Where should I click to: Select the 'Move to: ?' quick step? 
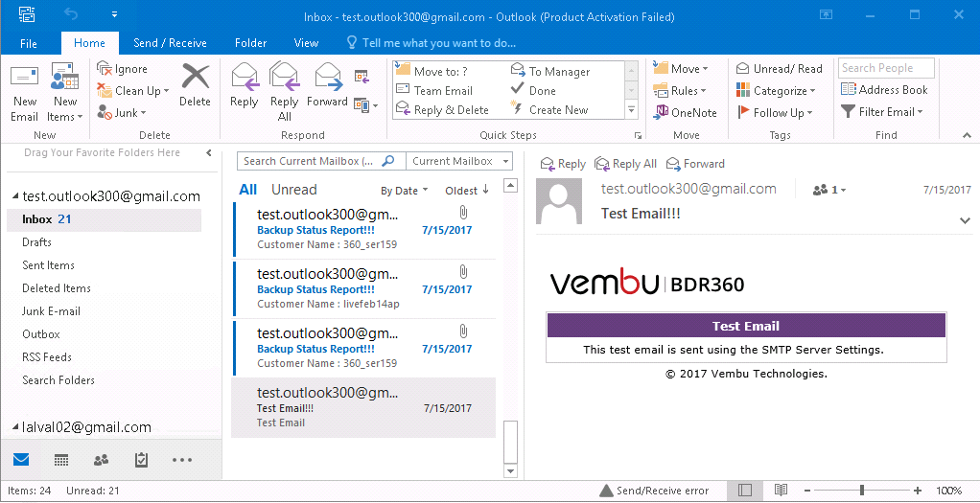point(432,71)
